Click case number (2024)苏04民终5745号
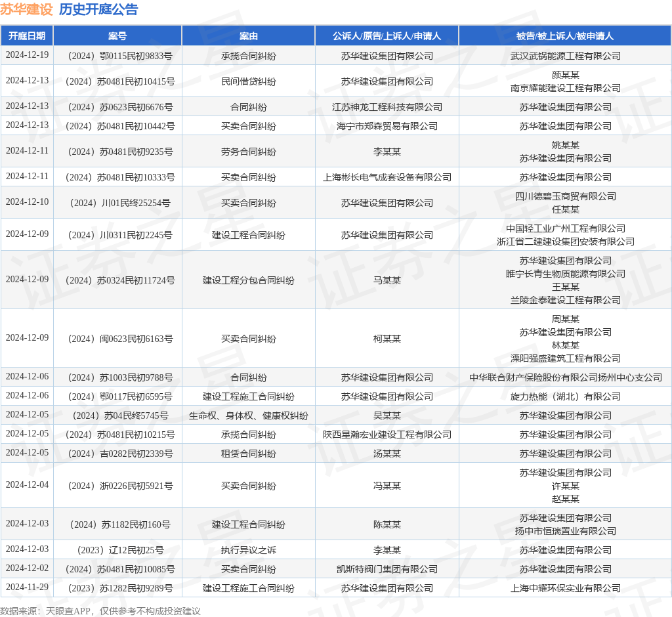Screen dimensions: 672x617 [121, 415]
